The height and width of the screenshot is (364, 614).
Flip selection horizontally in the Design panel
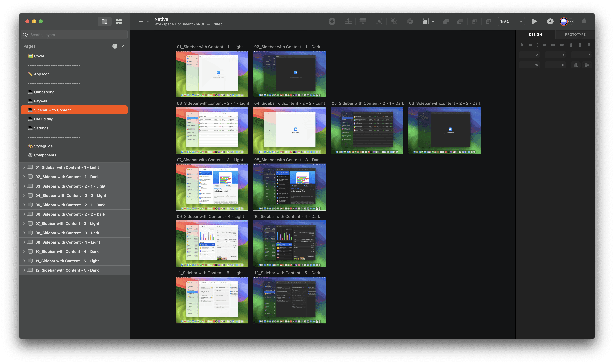click(576, 65)
